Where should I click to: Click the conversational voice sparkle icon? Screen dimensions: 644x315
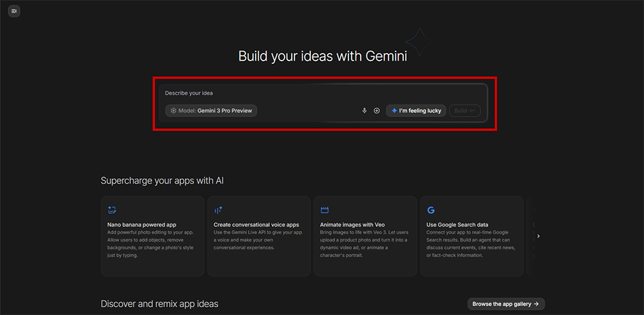click(x=218, y=210)
